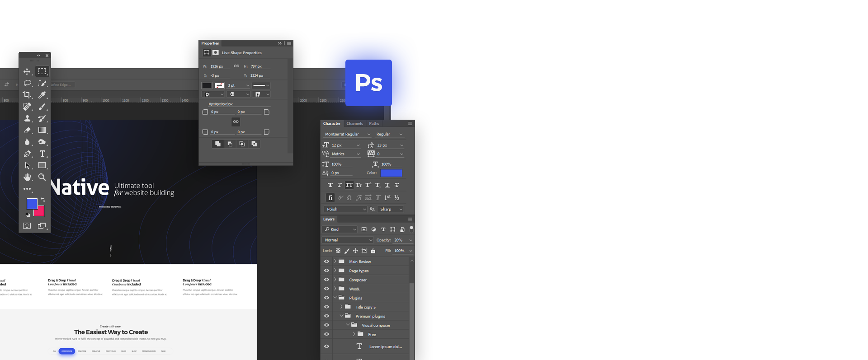Swap foreground and background colors
Image resolution: width=868 pixels, height=360 pixels.
click(x=43, y=200)
